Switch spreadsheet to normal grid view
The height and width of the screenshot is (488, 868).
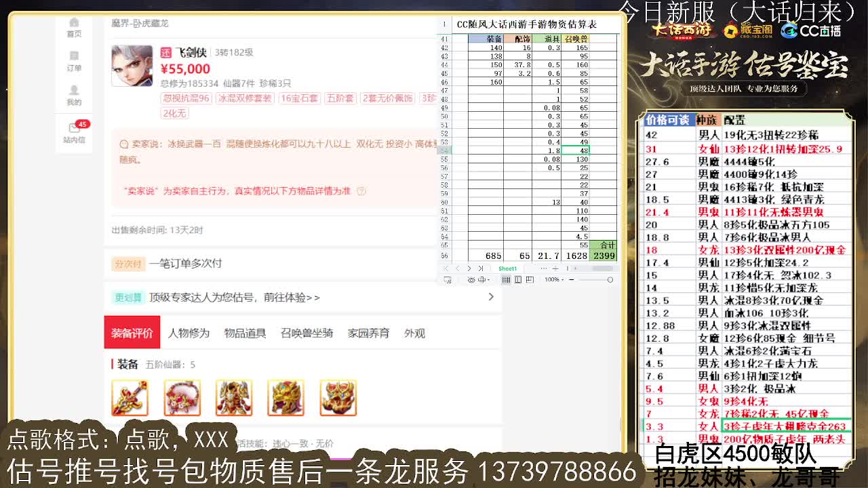[x=506, y=280]
